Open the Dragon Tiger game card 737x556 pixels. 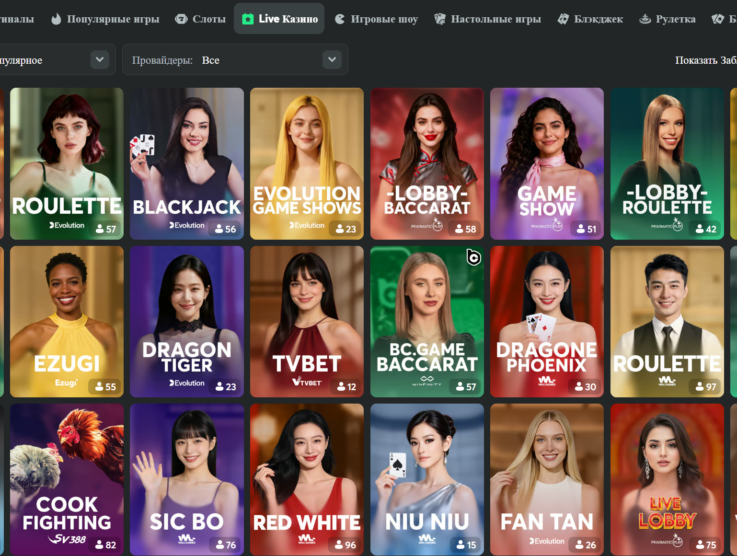coord(187,321)
